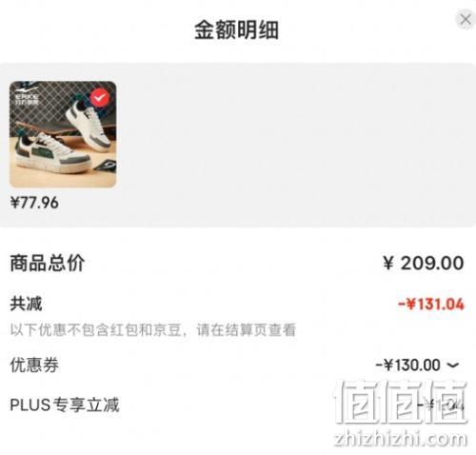Viewport: 476px width, 455px height.
Task: Click the gray note about 红包和京豆
Action: tap(153, 330)
